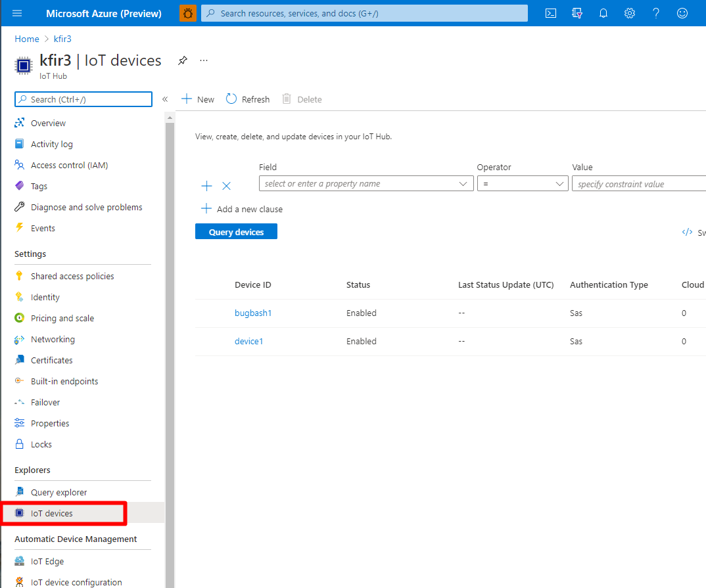This screenshot has height=588, width=706.
Task: Click the Status column header
Action: pyautogui.click(x=358, y=284)
